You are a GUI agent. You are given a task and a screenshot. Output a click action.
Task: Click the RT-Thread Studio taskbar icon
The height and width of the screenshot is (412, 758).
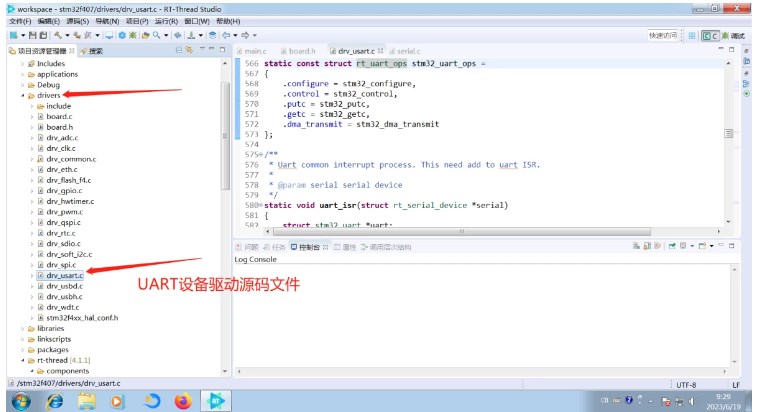216,401
